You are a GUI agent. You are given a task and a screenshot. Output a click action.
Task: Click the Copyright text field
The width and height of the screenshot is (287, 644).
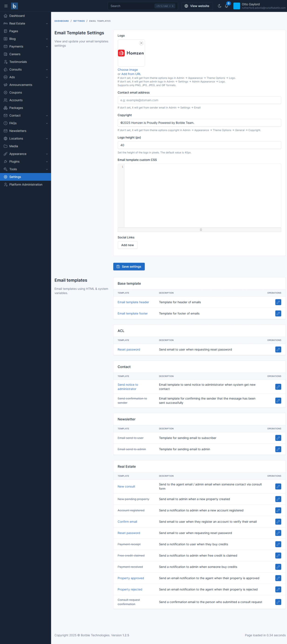[x=199, y=123]
